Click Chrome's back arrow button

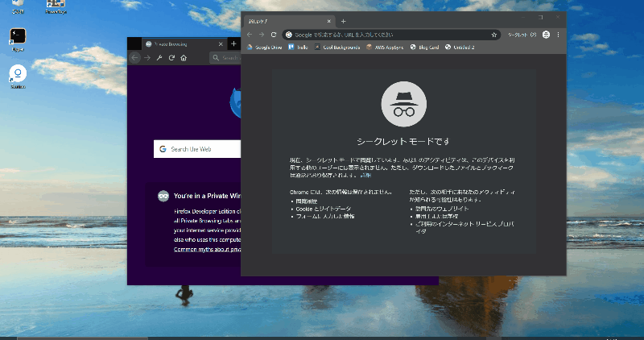tap(250, 35)
